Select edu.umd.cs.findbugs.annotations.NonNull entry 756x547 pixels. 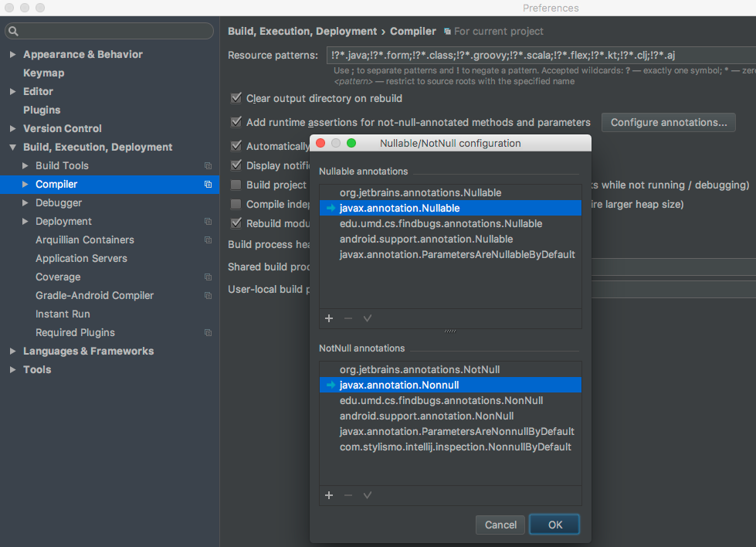click(x=450, y=401)
